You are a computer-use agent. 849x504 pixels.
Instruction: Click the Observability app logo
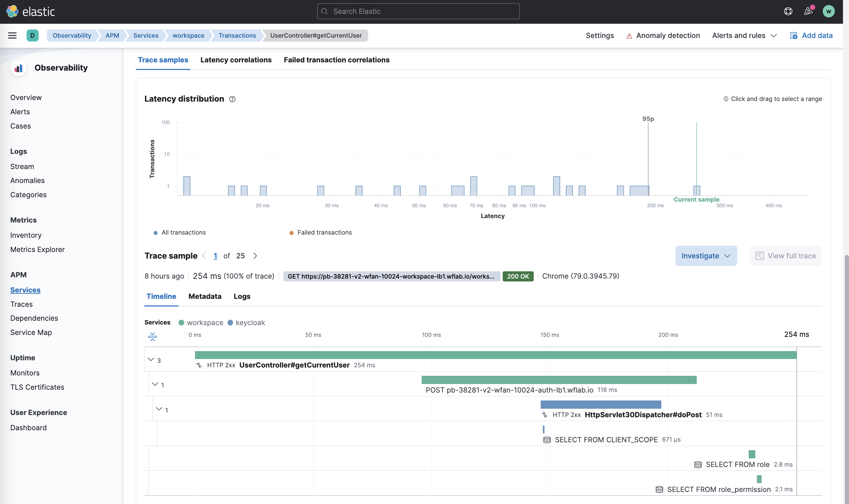[18, 68]
